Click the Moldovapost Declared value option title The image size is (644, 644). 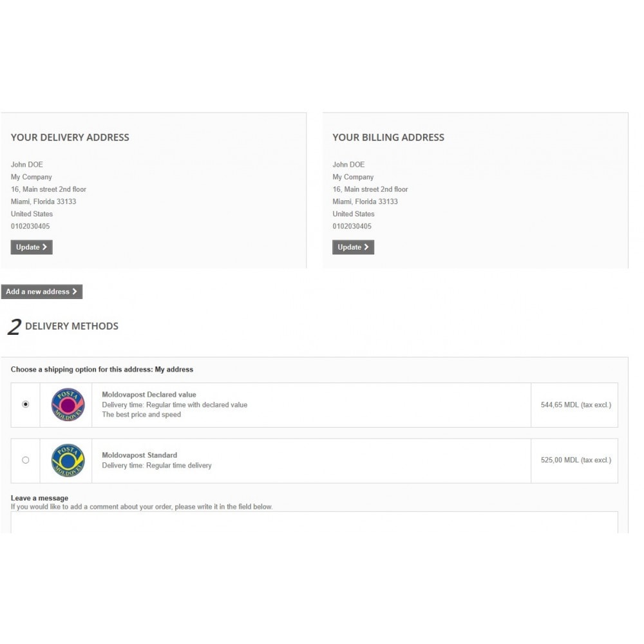tap(149, 395)
